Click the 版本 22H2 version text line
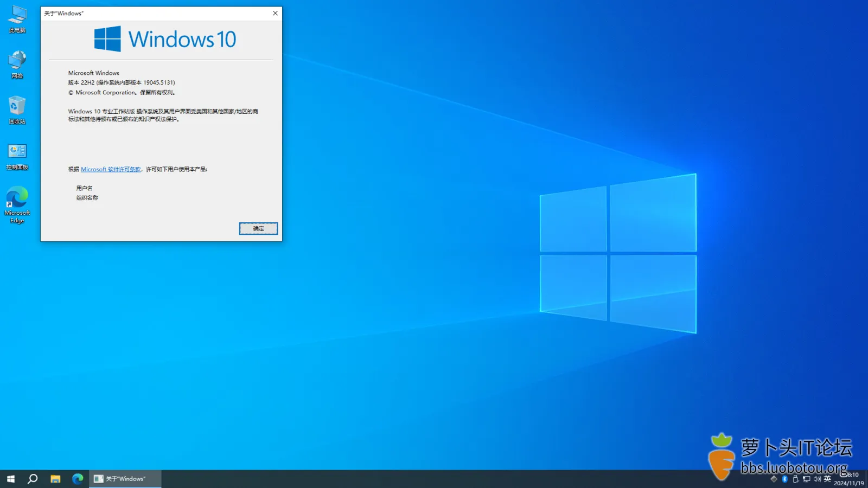 pyautogui.click(x=122, y=82)
